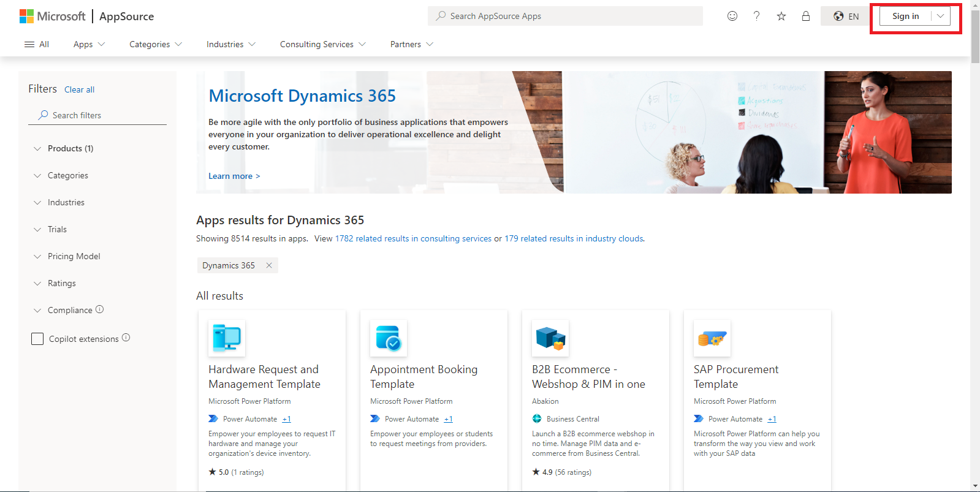Click the Sign in button

tap(905, 16)
